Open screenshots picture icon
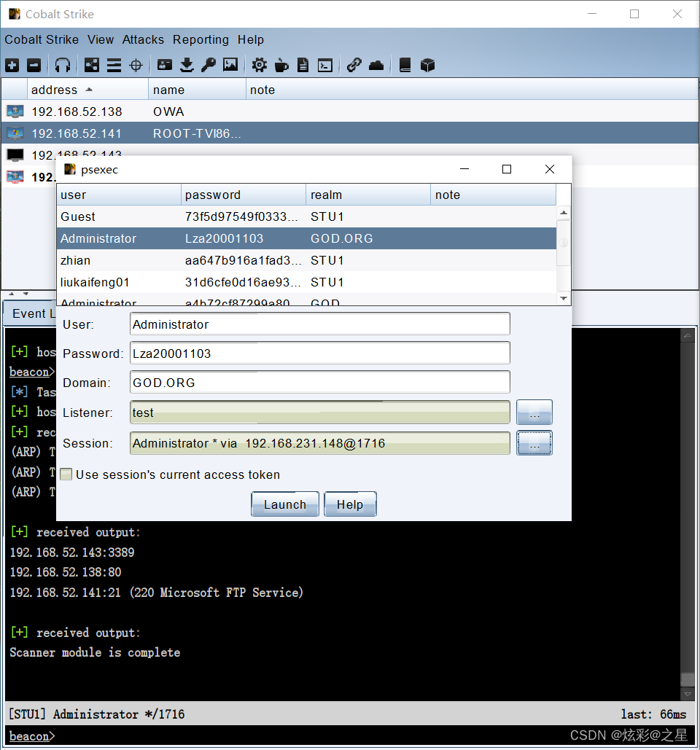 coord(230,65)
